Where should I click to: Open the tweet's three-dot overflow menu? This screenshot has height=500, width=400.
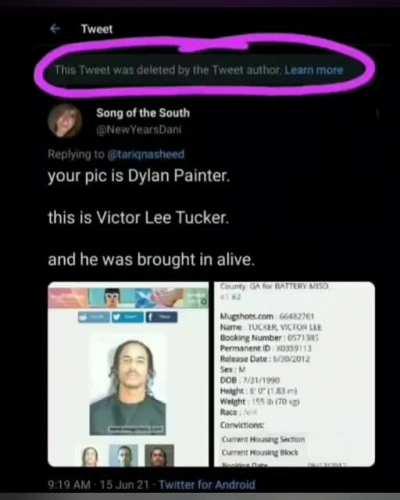click(377, 114)
